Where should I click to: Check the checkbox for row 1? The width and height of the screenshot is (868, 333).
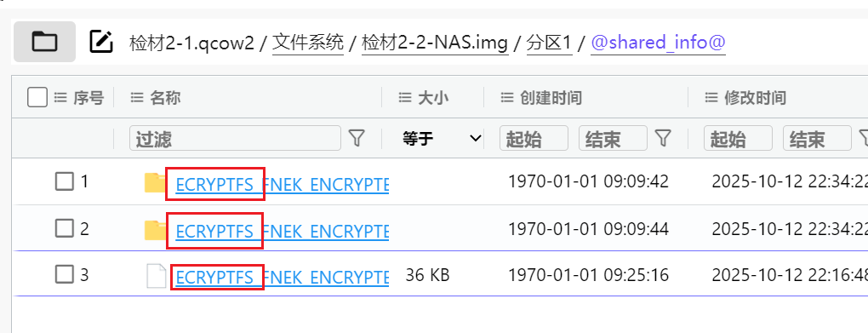pyautogui.click(x=64, y=181)
